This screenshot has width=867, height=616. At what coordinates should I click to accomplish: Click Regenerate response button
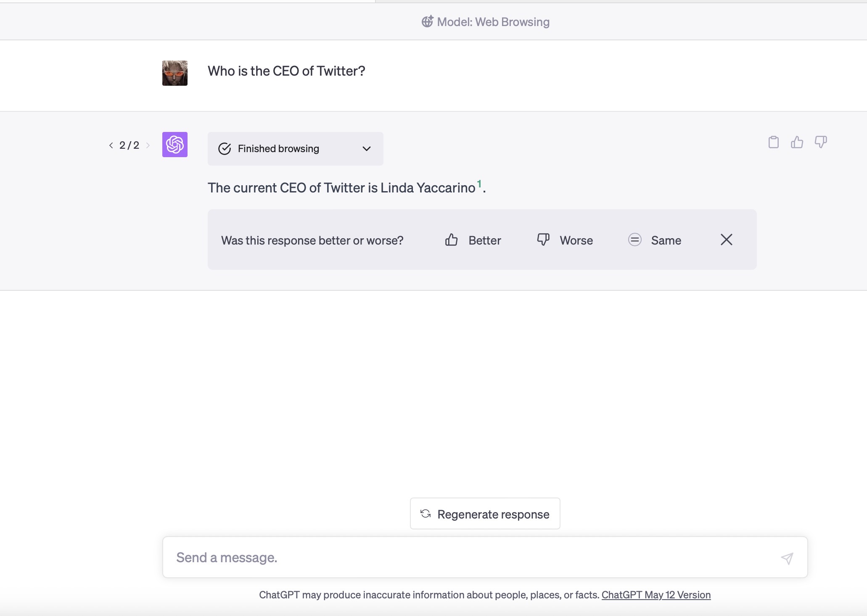(485, 514)
